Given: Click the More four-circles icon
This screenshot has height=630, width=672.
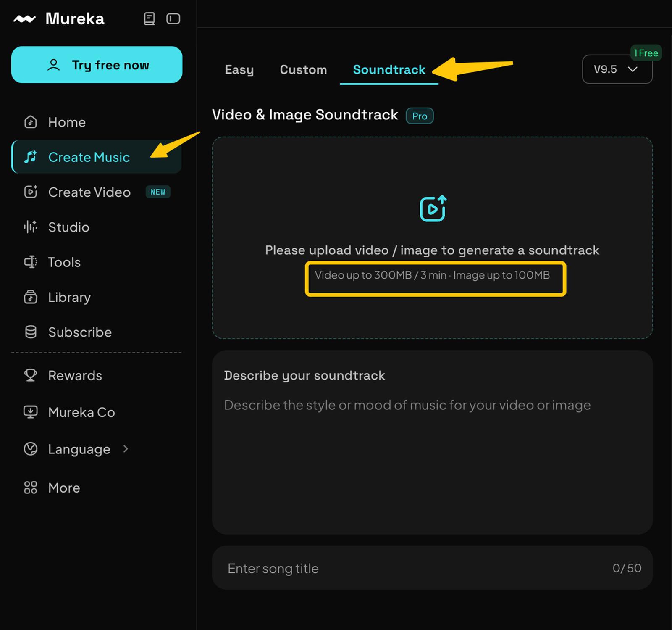Looking at the screenshot, I should pyautogui.click(x=30, y=488).
